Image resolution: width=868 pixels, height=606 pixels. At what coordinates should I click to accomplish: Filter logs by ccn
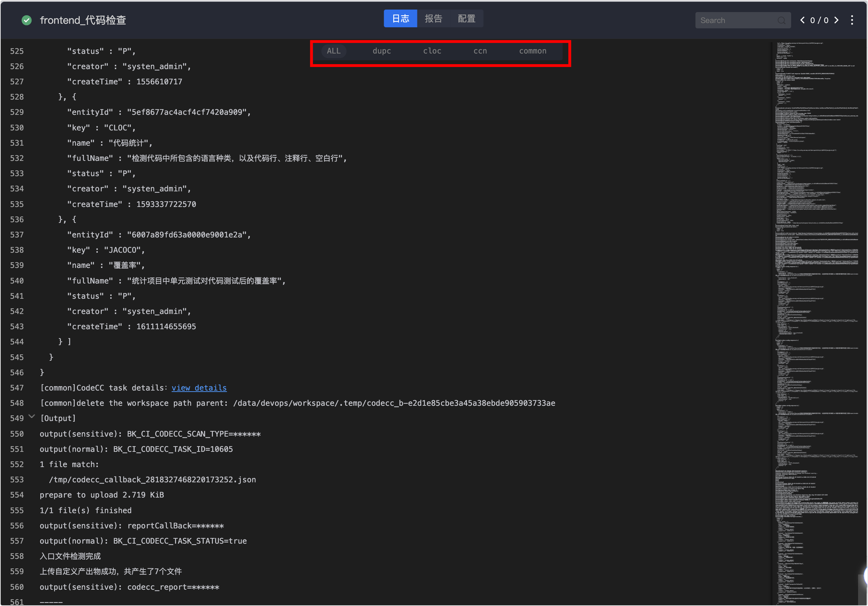point(480,51)
